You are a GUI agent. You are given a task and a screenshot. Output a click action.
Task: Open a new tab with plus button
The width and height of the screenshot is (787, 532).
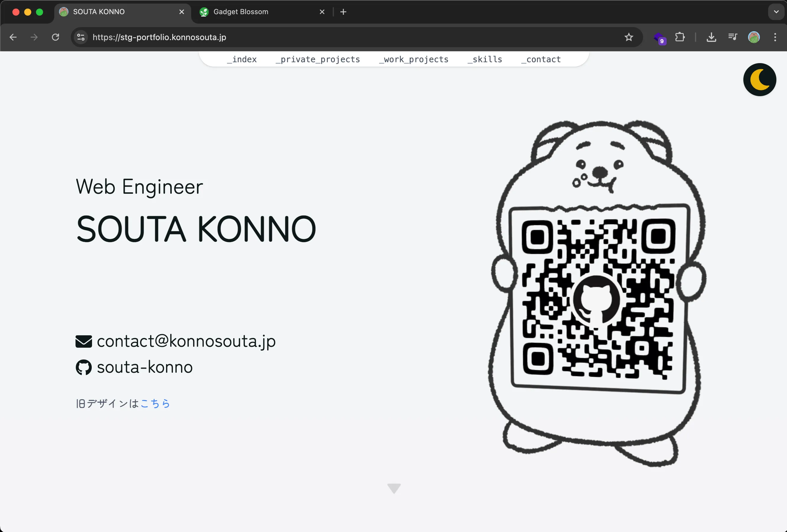point(343,12)
